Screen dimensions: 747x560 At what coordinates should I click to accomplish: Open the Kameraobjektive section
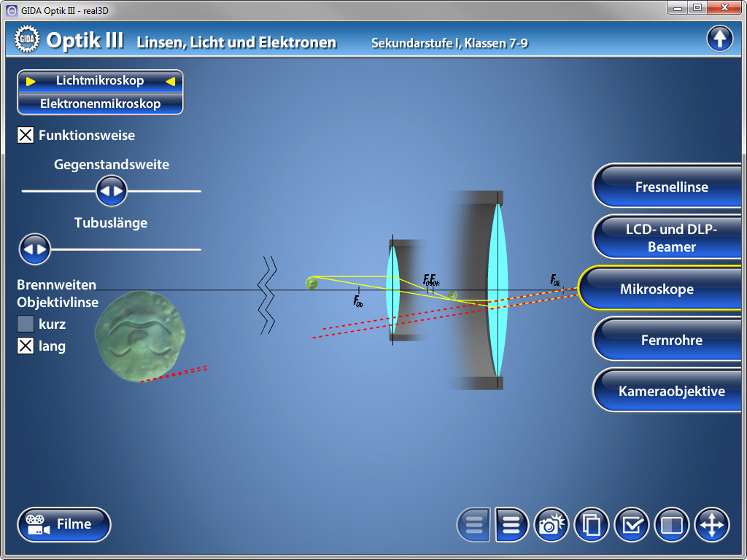(x=671, y=391)
